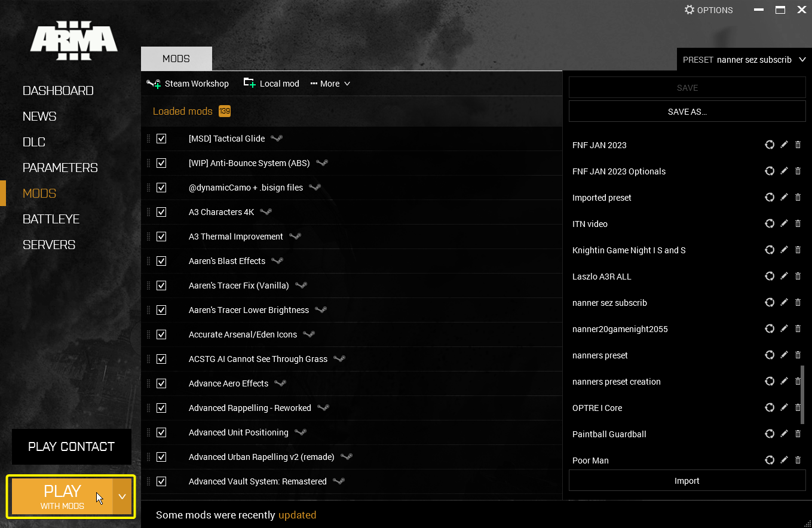Open launcher Options with the gear icon
This screenshot has width=812, height=528.
click(690, 10)
